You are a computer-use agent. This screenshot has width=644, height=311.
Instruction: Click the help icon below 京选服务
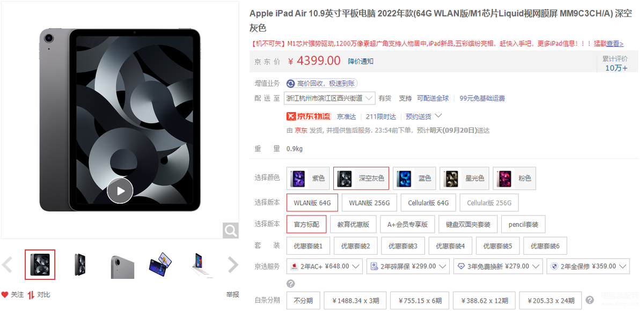pyautogui.click(x=291, y=284)
